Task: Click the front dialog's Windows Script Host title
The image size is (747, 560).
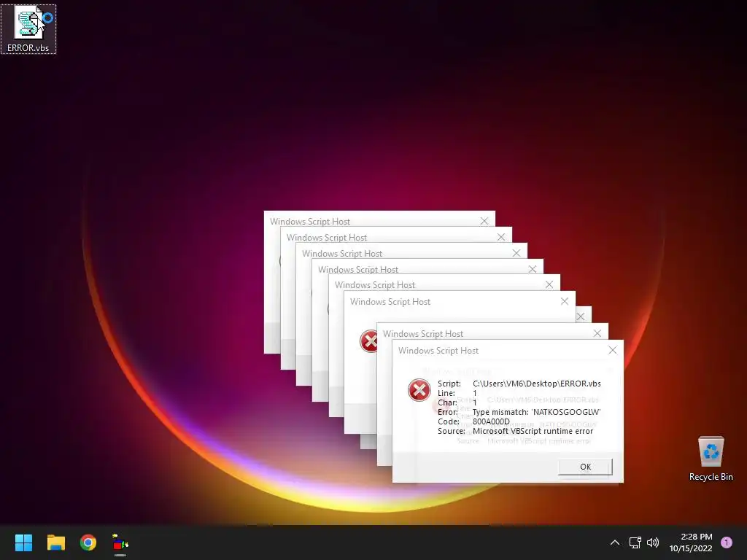Action: tap(438, 351)
